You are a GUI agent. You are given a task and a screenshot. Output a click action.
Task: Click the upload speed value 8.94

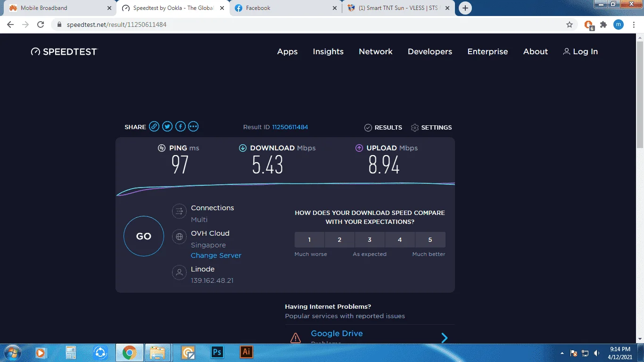pyautogui.click(x=384, y=165)
